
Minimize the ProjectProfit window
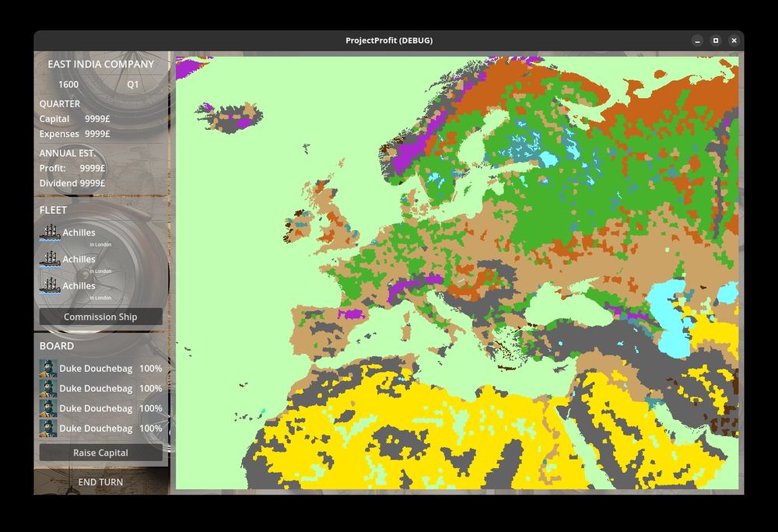[697, 40]
